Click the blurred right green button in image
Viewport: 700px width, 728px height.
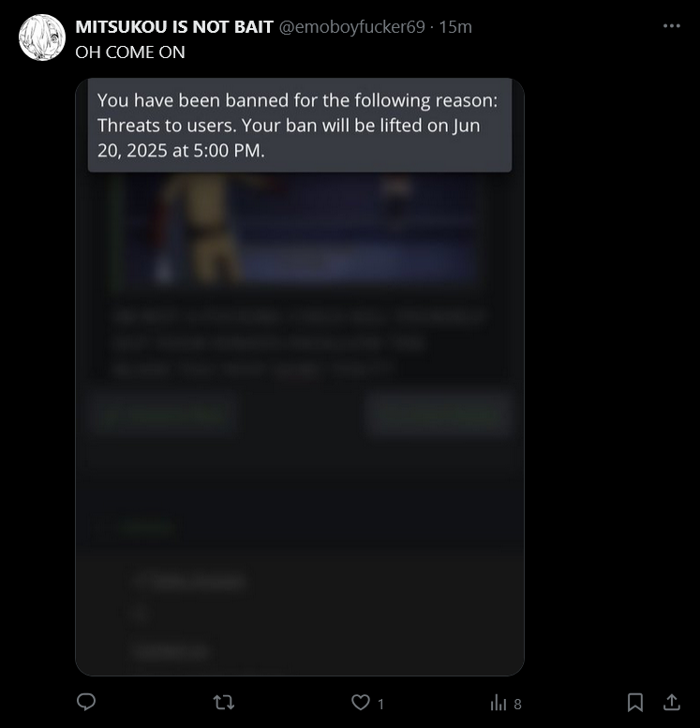pyautogui.click(x=438, y=415)
